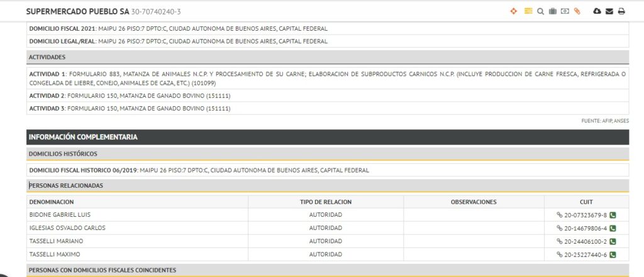Click the ACTIVIDAD 2 row
The height and width of the screenshot is (277, 644).
[328, 95]
